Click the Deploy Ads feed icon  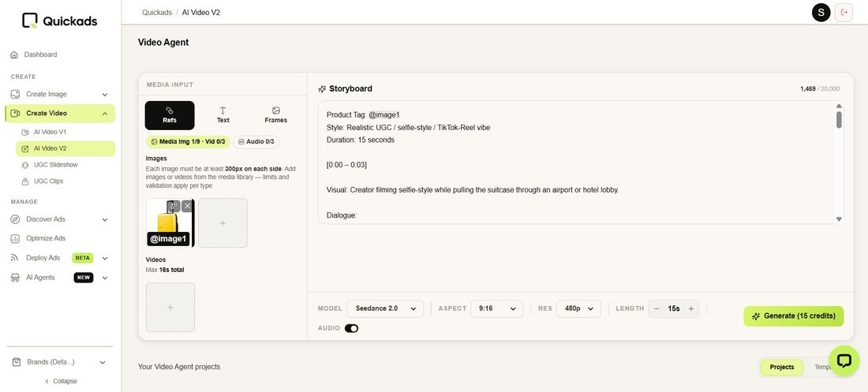point(16,258)
